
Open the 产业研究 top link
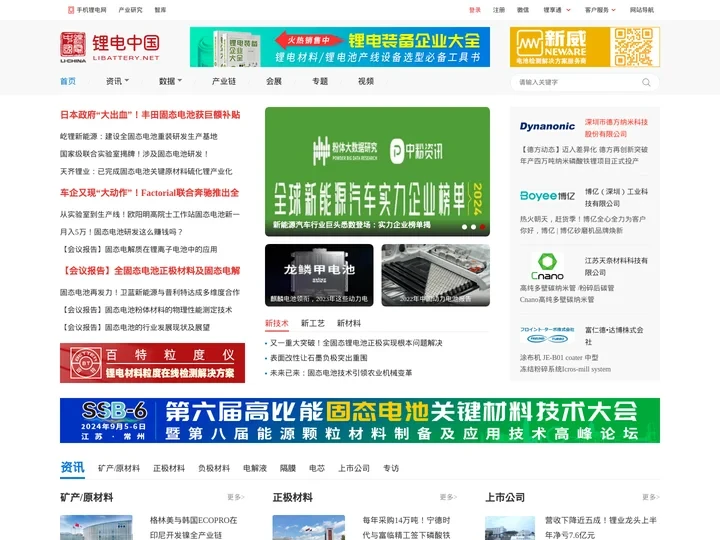coord(130,10)
